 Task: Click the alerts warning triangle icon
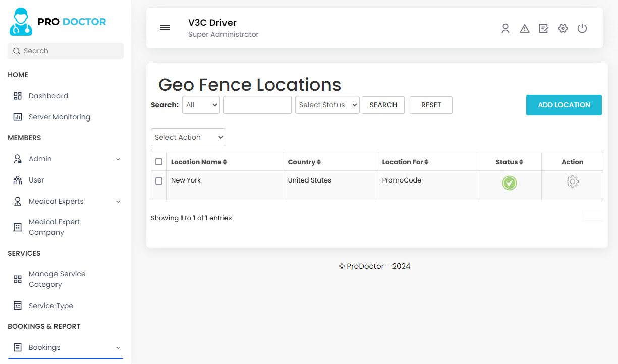[x=525, y=29]
